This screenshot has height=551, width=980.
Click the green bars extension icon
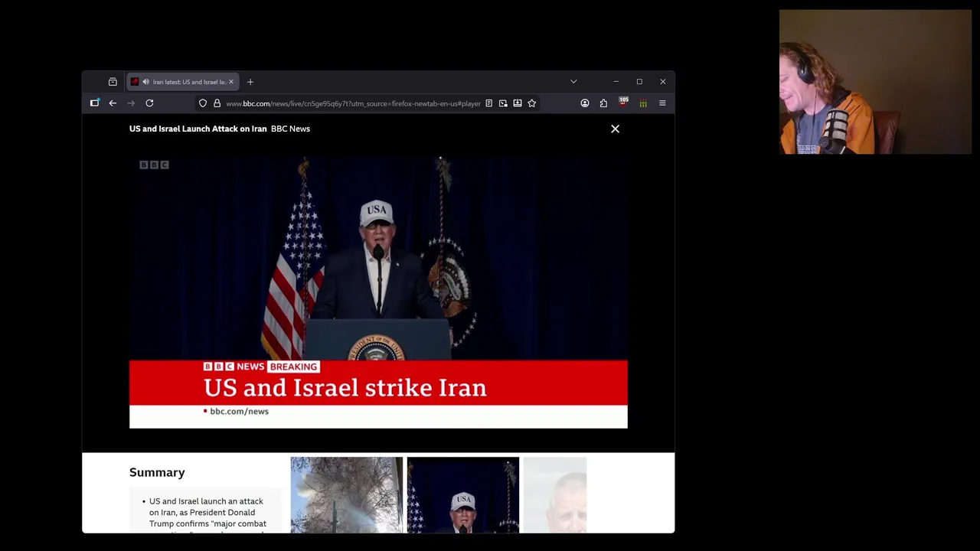pos(643,103)
